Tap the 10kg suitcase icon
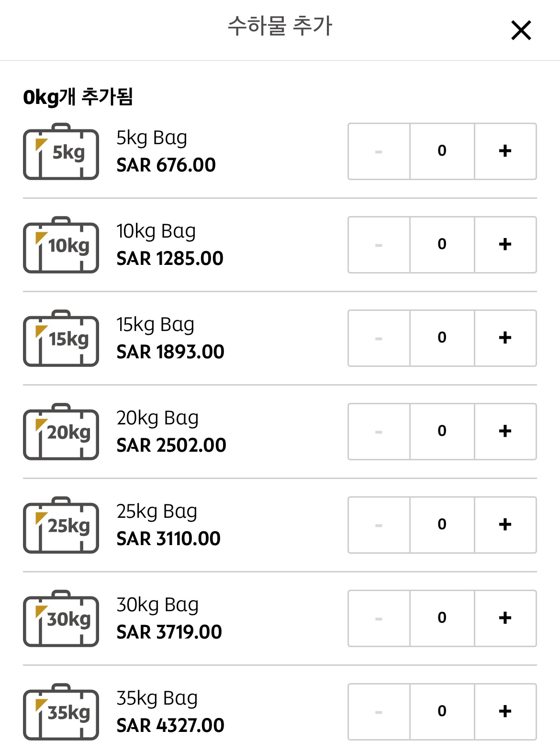 pos(61,245)
